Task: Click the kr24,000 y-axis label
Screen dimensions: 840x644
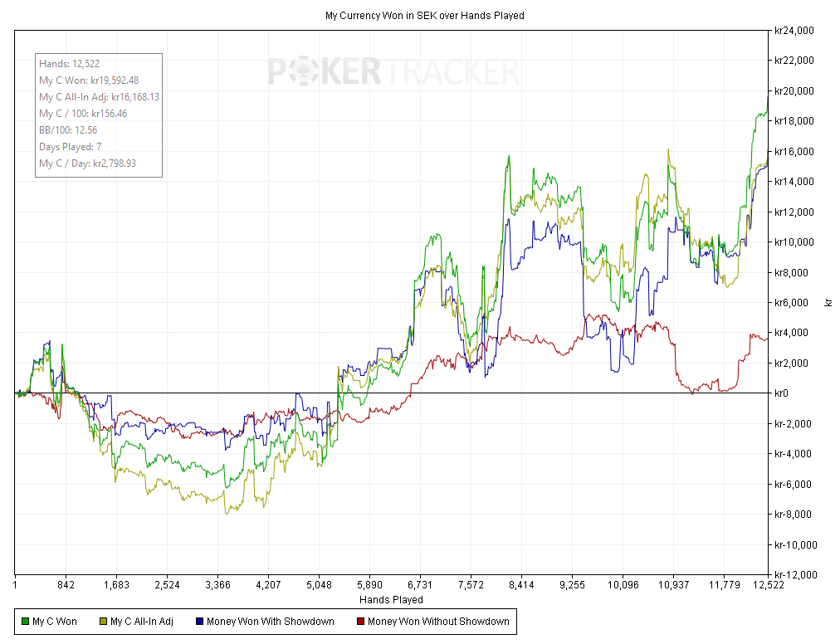Action: click(x=793, y=31)
